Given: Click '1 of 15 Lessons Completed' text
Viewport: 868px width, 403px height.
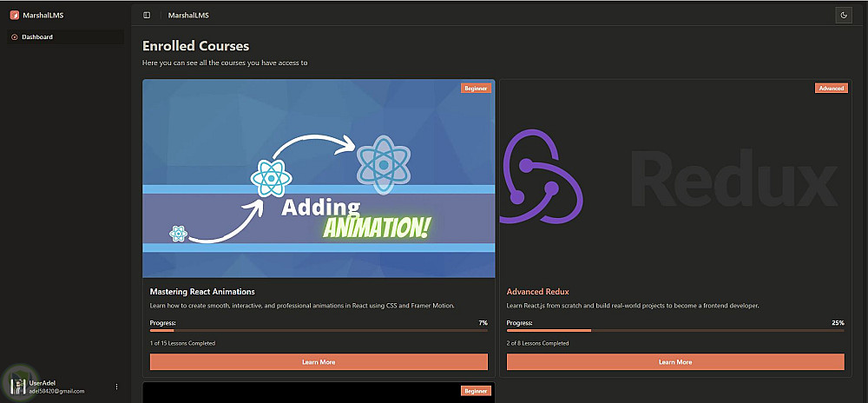Looking at the screenshot, I should point(182,343).
